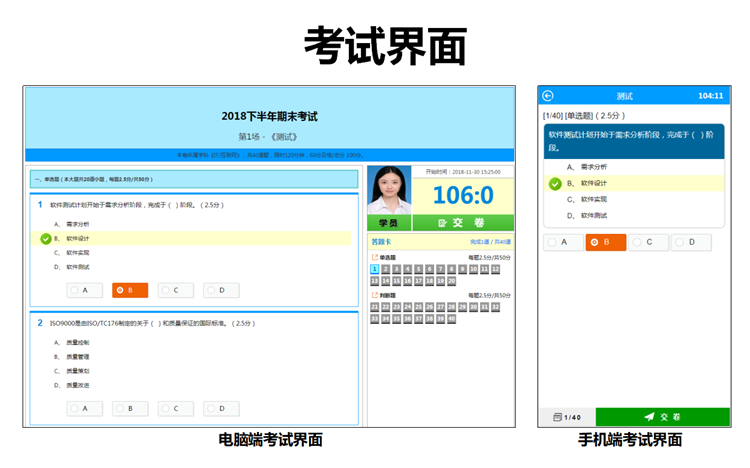Screen dimensions: 750x468
Task: Click the 判断题 section jump icon
Action: click(375, 295)
